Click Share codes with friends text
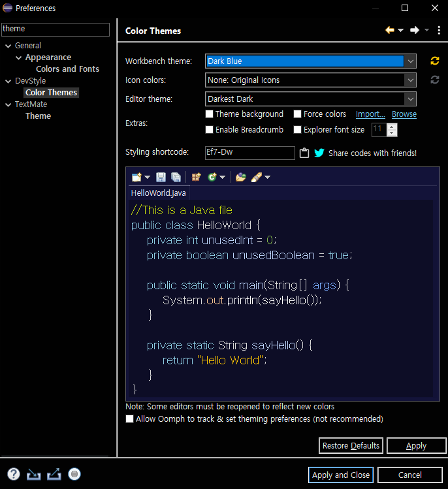The height and width of the screenshot is (489, 448). (x=372, y=153)
